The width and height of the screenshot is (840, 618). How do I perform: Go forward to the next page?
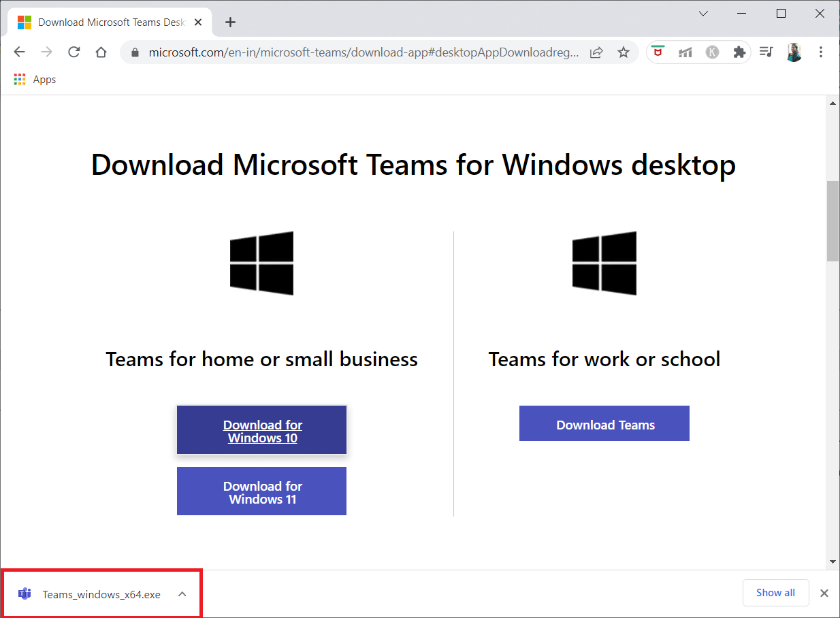[46, 52]
